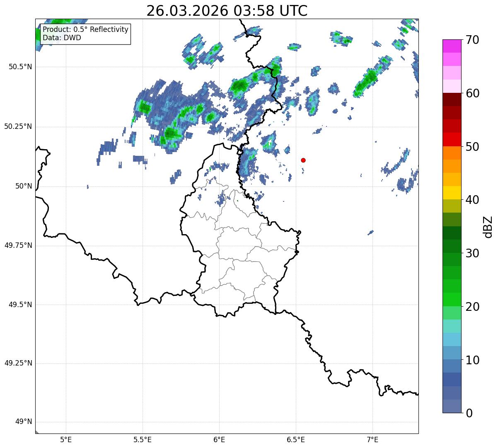
Task: Select the 49.25°N latitude label
Action: point(18,363)
